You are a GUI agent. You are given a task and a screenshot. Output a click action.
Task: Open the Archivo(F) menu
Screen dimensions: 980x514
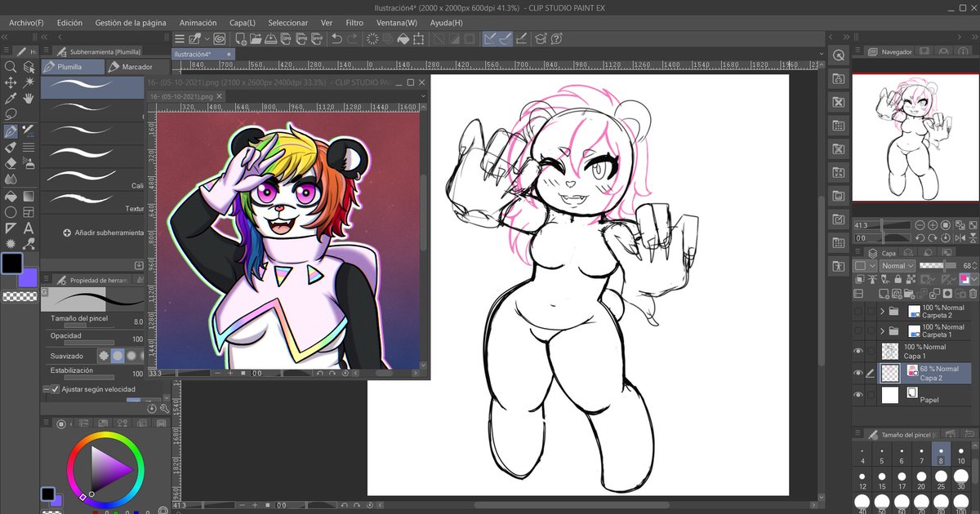pyautogui.click(x=27, y=23)
